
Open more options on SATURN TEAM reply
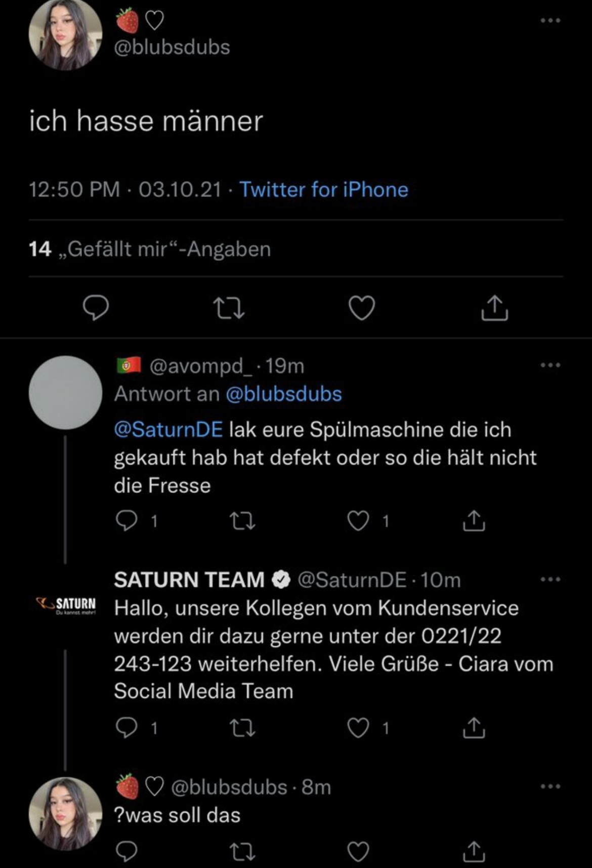(x=550, y=580)
